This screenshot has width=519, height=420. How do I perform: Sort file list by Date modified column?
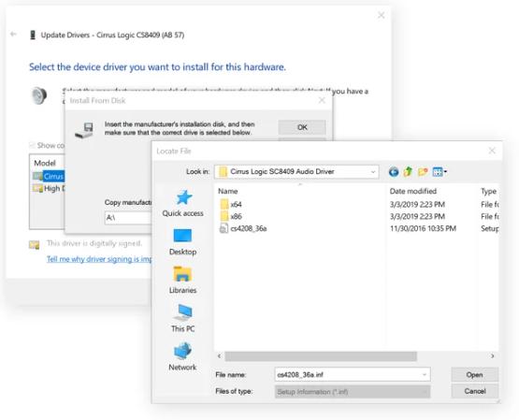412,192
